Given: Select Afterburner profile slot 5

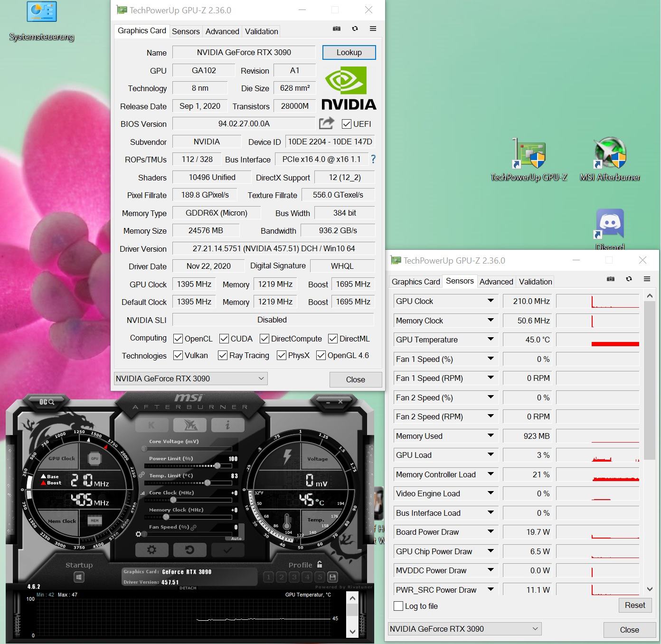Looking at the screenshot, I should (x=320, y=577).
